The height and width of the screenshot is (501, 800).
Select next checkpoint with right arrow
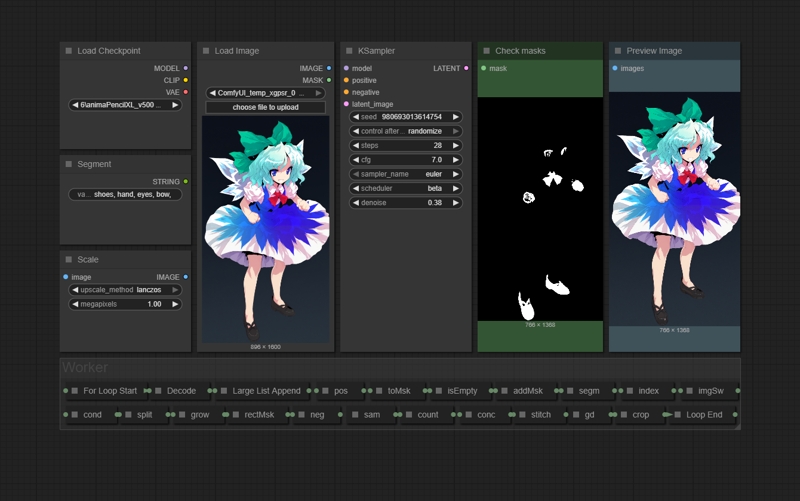[175, 105]
